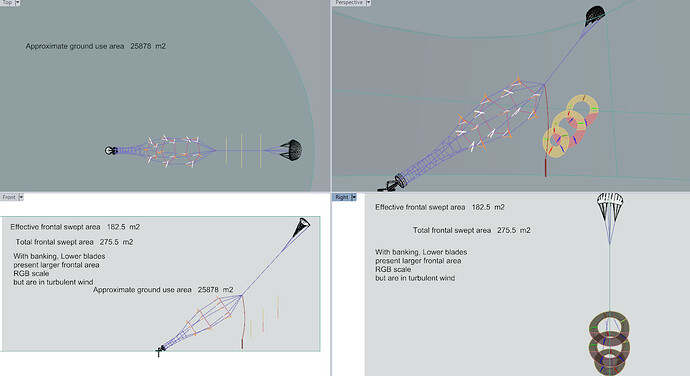Screen dimensions: 690x376
Task: Select the black parachute kite in Top view
Action: click(x=291, y=150)
